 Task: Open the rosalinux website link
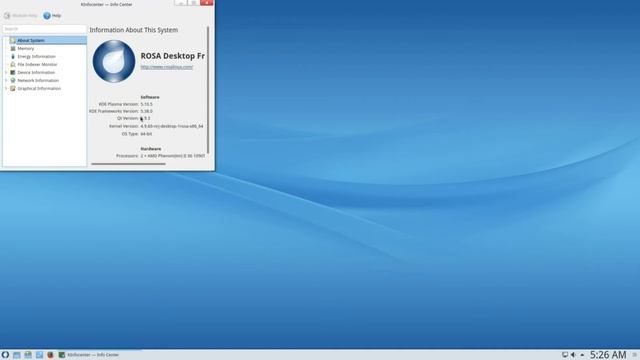(x=167, y=67)
